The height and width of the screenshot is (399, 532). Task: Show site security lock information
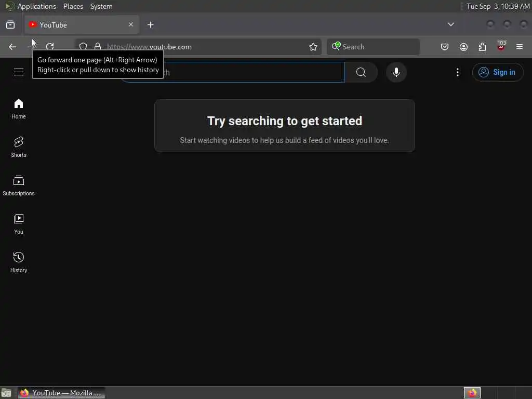point(98,47)
